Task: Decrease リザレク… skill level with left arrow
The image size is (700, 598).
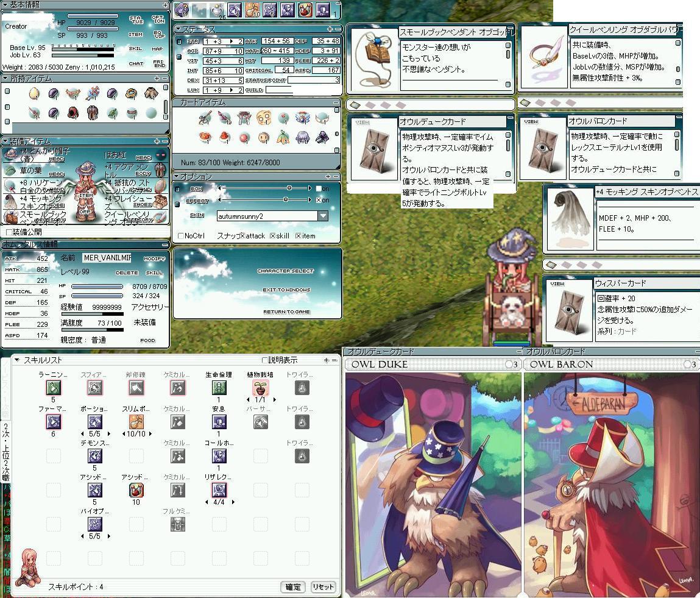Action: point(207,502)
